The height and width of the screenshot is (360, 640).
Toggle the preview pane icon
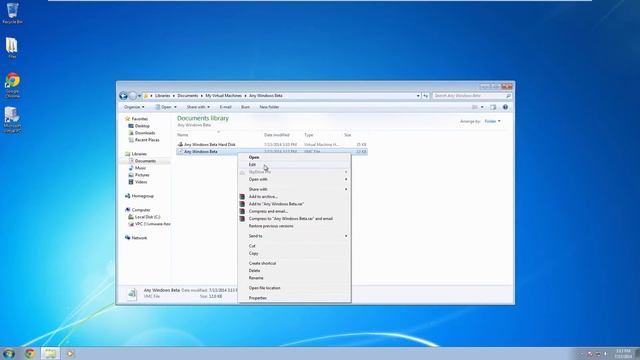click(x=493, y=107)
